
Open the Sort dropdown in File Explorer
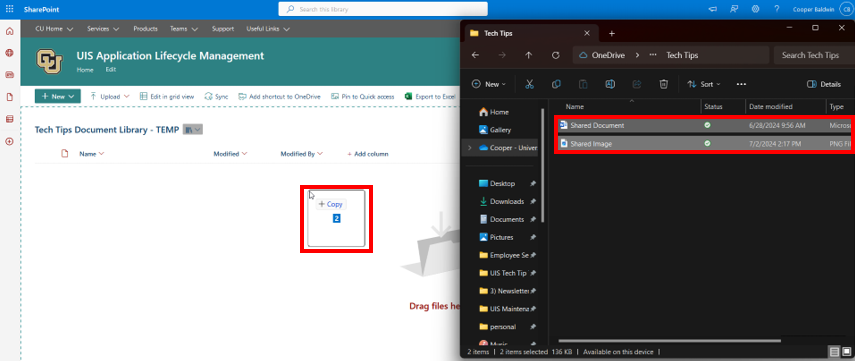coord(703,84)
